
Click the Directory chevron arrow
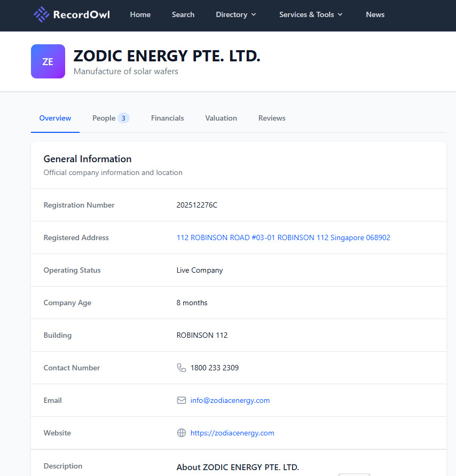[254, 14]
